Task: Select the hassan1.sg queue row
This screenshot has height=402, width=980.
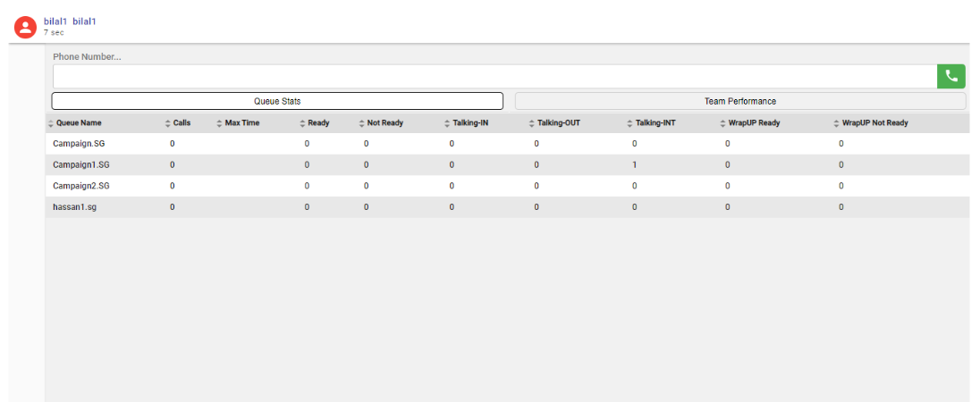Action: tap(75, 207)
